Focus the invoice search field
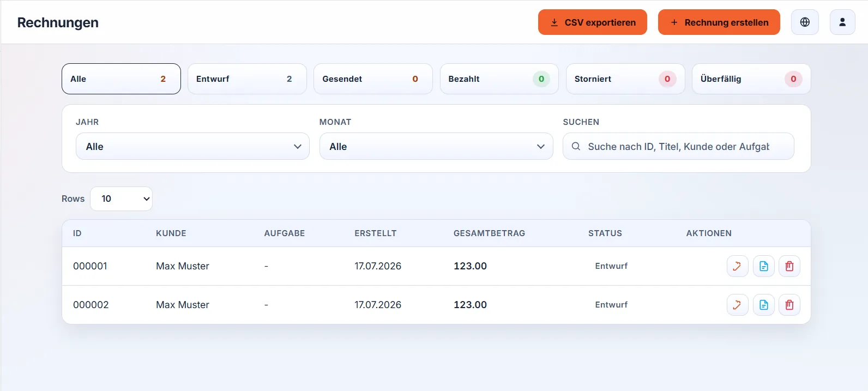This screenshot has height=391, width=868. (678, 146)
